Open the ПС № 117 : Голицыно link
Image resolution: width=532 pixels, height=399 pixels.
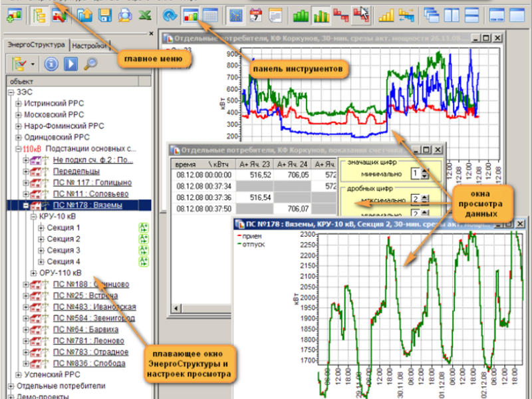pos(92,182)
